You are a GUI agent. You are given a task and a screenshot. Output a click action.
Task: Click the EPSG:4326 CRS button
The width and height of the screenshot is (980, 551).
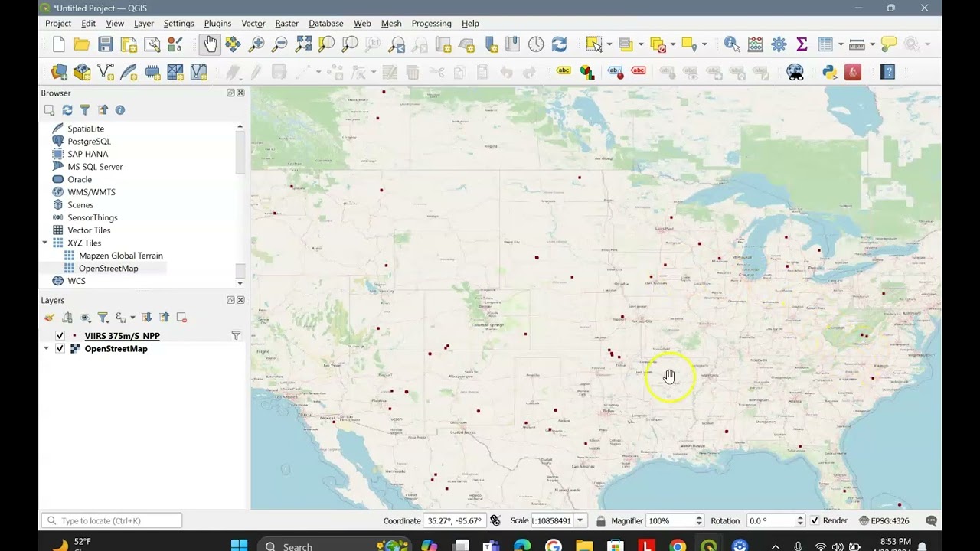point(884,520)
